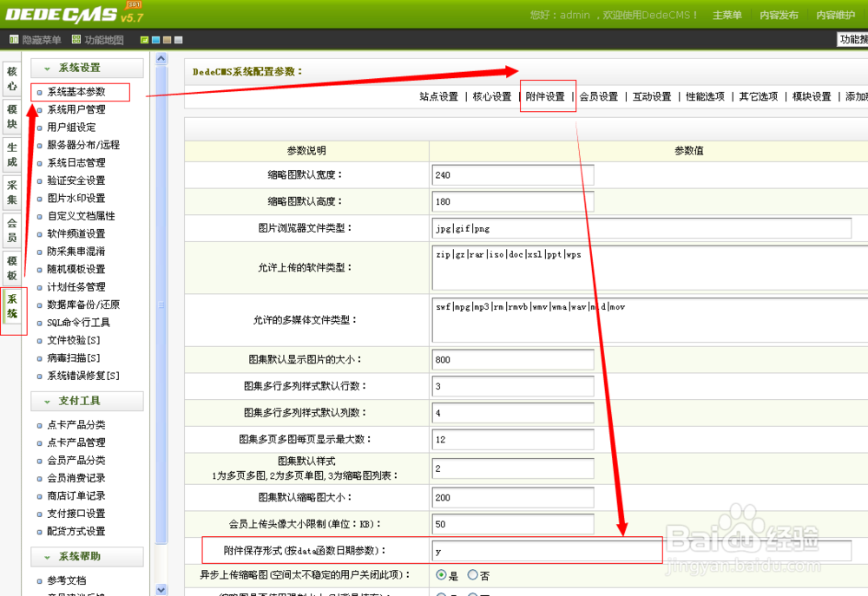Image resolution: width=868 pixels, height=596 pixels.
Task: Open the 功能地图 icon in toolbar
Action: 76,40
